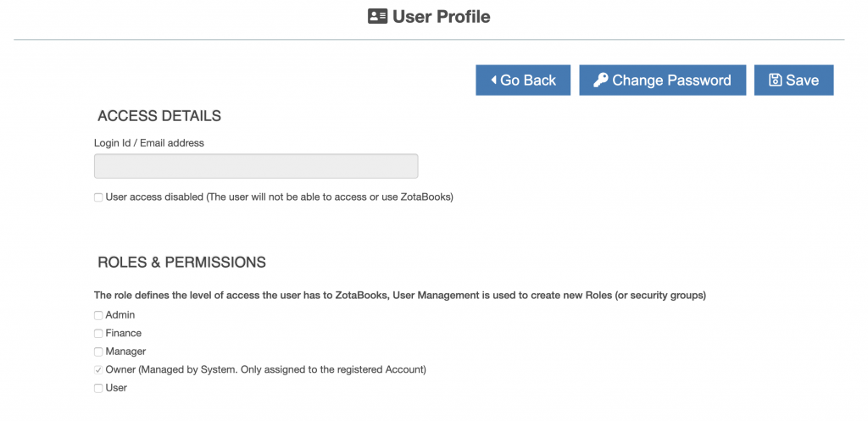
Task: Save the user profile changes
Action: 793,80
